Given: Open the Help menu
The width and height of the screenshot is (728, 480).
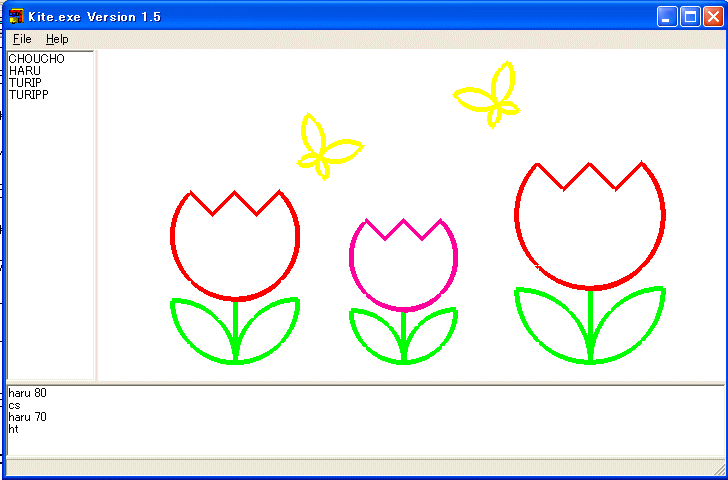Looking at the screenshot, I should [x=57, y=39].
